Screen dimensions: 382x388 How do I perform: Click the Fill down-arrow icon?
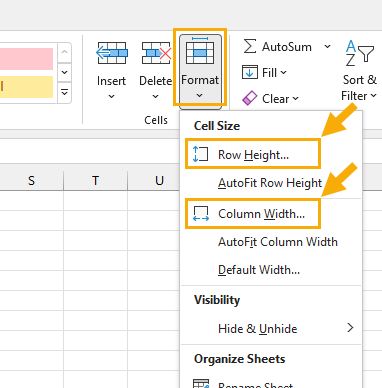(250, 72)
